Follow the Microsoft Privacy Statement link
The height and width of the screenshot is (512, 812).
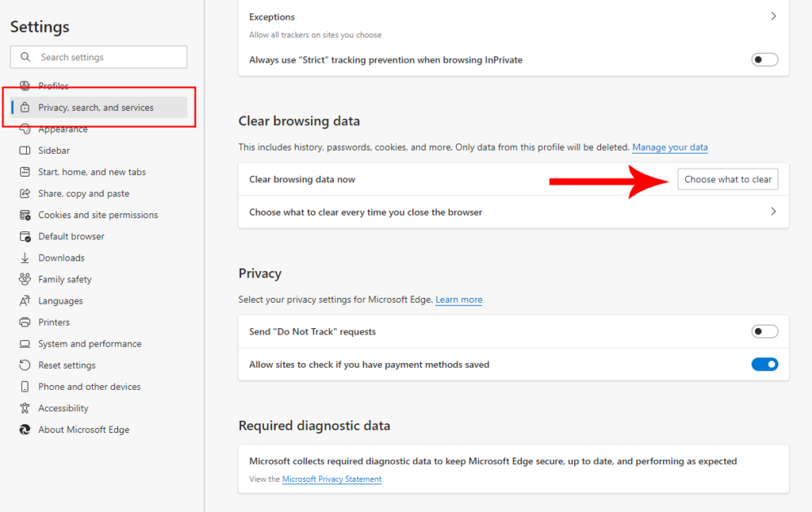[331, 479]
